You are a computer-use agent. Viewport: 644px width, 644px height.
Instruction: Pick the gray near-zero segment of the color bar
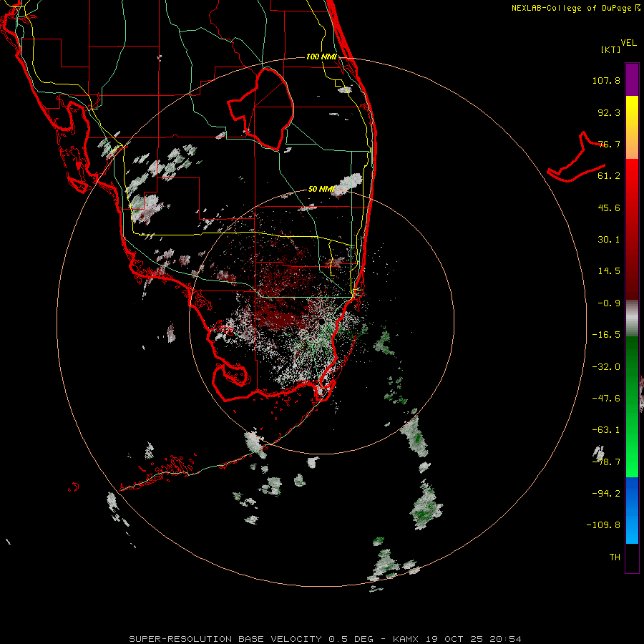(632, 317)
